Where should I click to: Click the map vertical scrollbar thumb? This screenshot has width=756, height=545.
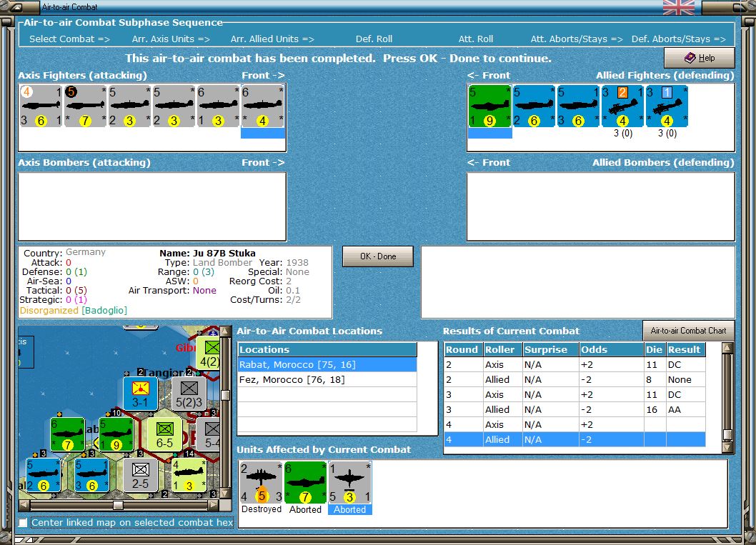coord(225,395)
